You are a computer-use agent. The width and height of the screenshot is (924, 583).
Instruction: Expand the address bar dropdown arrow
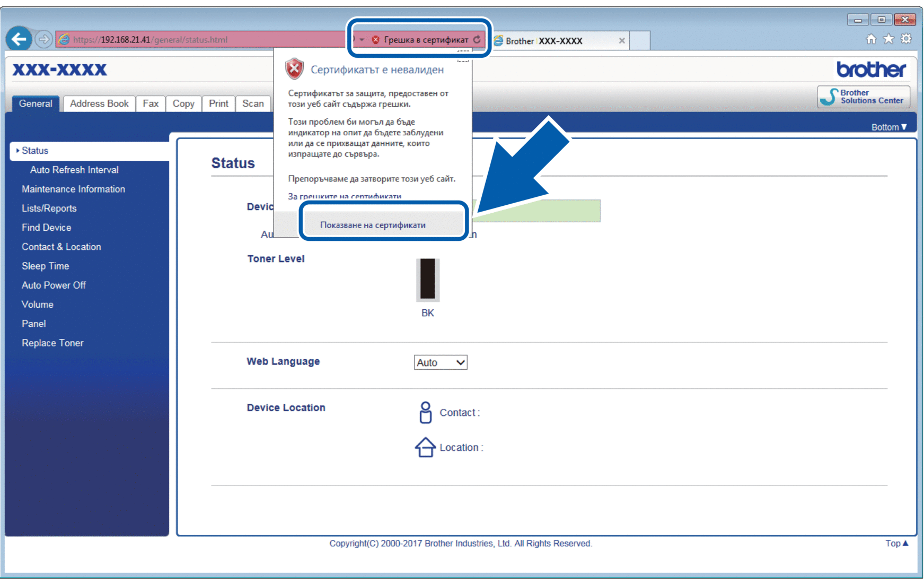point(362,40)
